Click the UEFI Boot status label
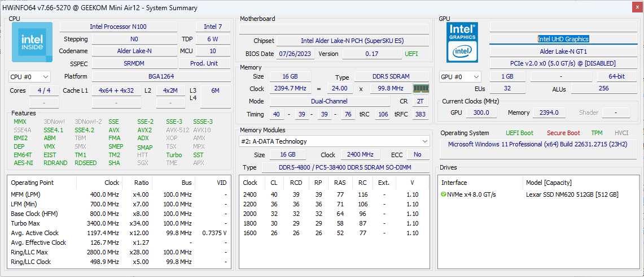 (x=520, y=133)
